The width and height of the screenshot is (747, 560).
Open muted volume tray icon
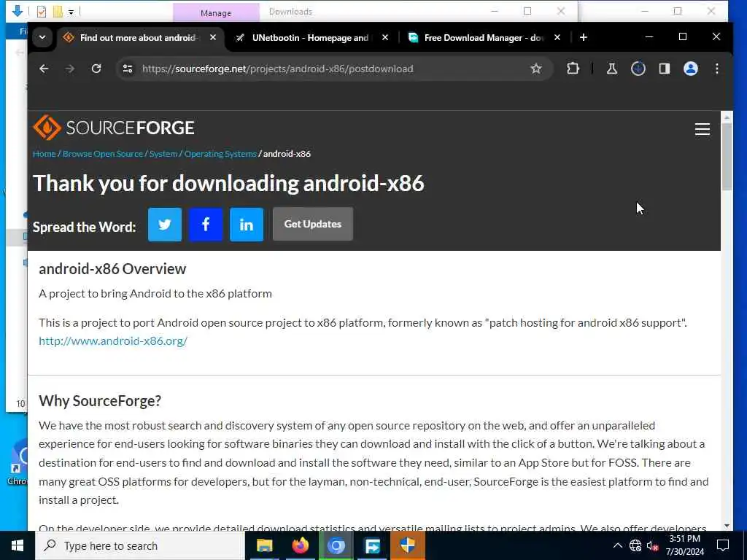click(652, 545)
